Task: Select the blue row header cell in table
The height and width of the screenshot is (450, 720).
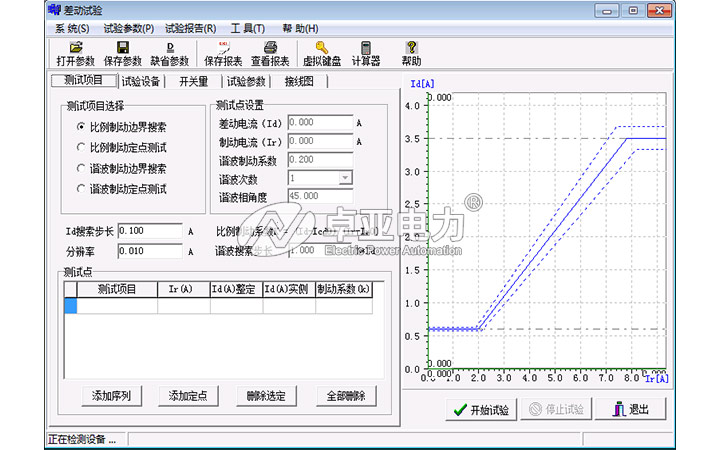Action: point(71,306)
